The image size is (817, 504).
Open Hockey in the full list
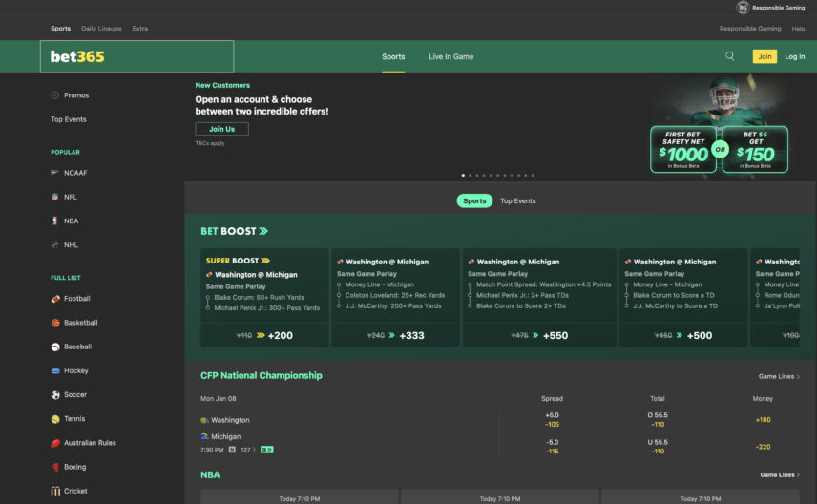(70, 370)
